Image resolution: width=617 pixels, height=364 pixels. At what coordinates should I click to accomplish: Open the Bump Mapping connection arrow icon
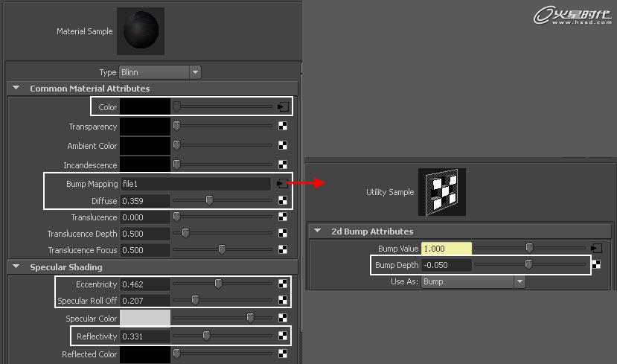pyautogui.click(x=283, y=183)
